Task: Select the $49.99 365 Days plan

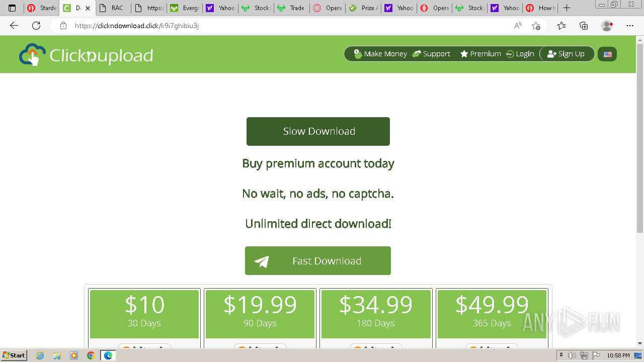Action: 492,314
